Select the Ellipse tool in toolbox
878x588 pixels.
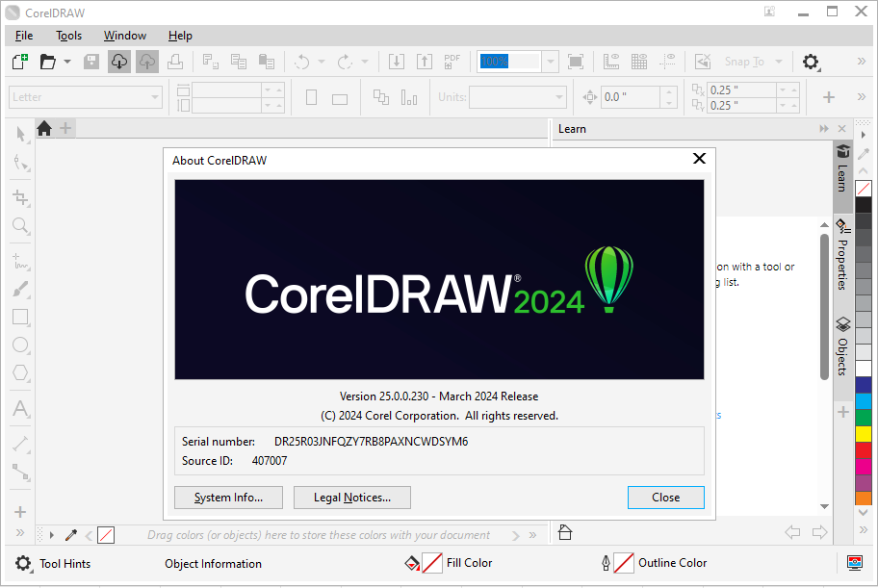pos(20,345)
